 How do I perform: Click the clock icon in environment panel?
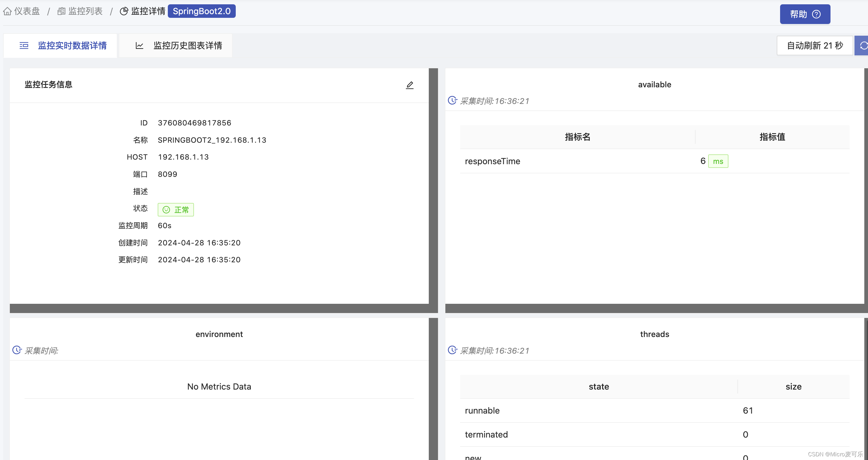pos(17,350)
